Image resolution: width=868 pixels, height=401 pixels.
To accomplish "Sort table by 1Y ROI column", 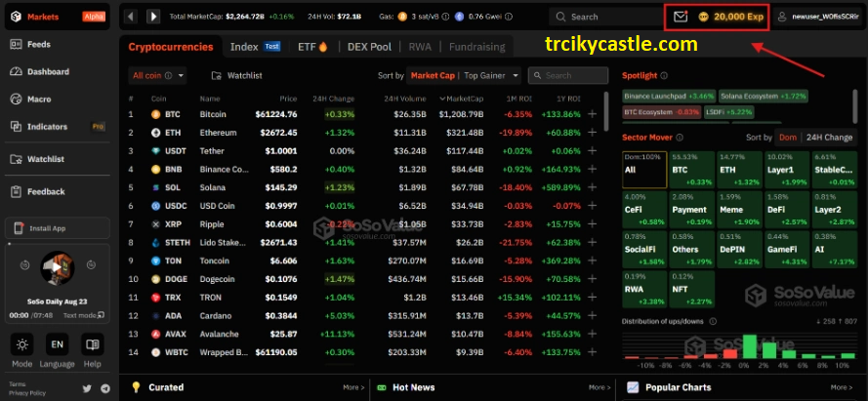I will (568, 99).
